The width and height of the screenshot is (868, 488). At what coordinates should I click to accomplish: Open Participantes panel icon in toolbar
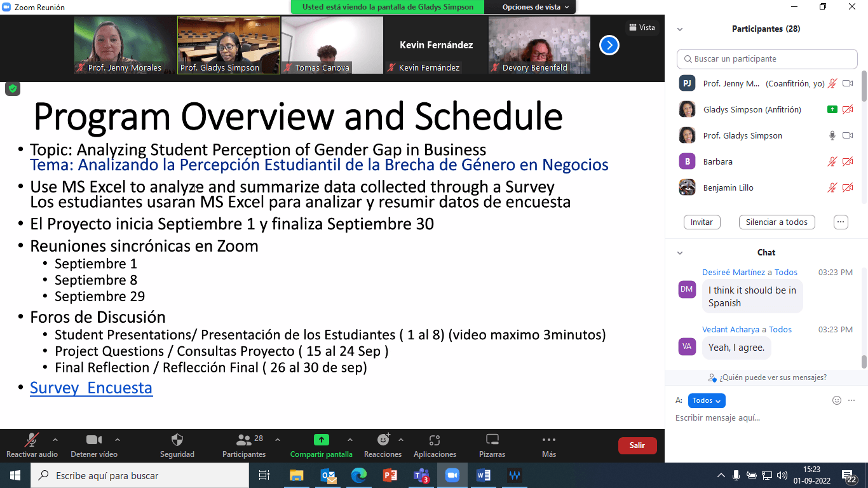[244, 440]
